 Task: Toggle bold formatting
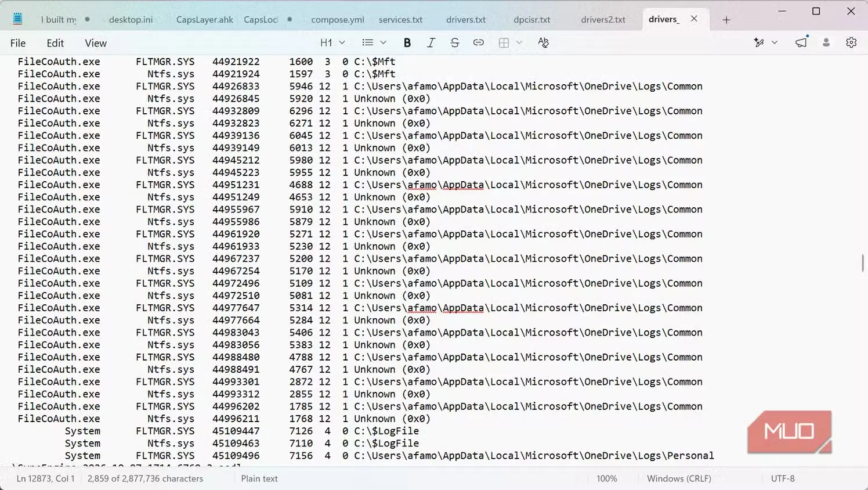coord(407,42)
